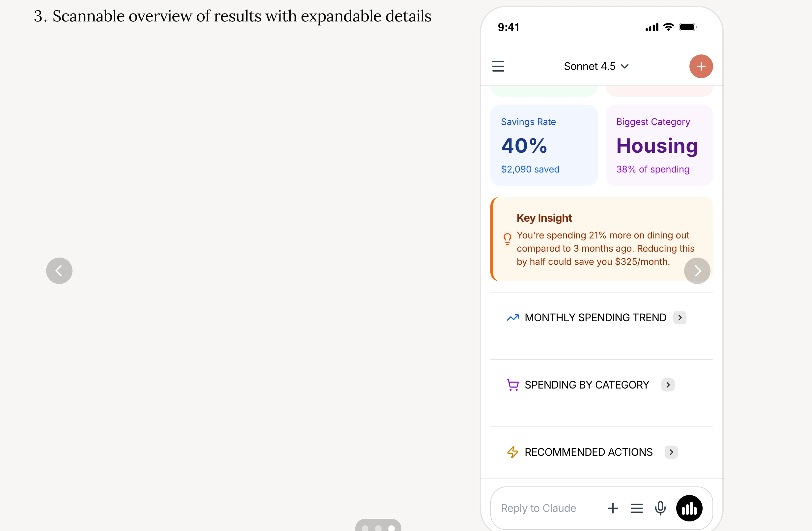Select the Biggest Category Housing card
Image resolution: width=812 pixels, height=531 pixels.
click(x=659, y=145)
